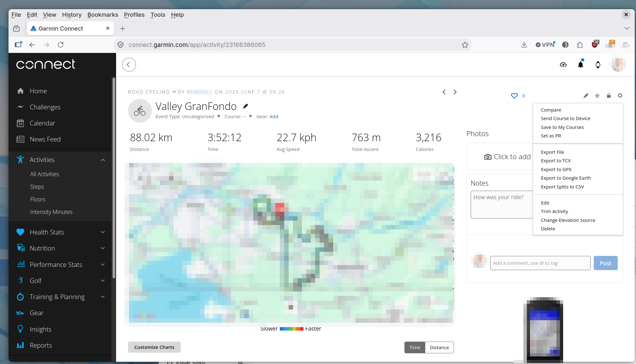Open the devices watch icon

[x=598, y=65]
